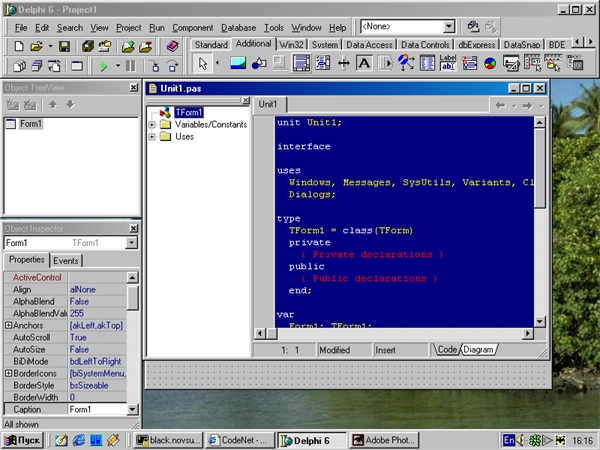Select the Chart component in the palette
Image resolution: width=600 pixels, height=450 pixels.
tap(490, 64)
